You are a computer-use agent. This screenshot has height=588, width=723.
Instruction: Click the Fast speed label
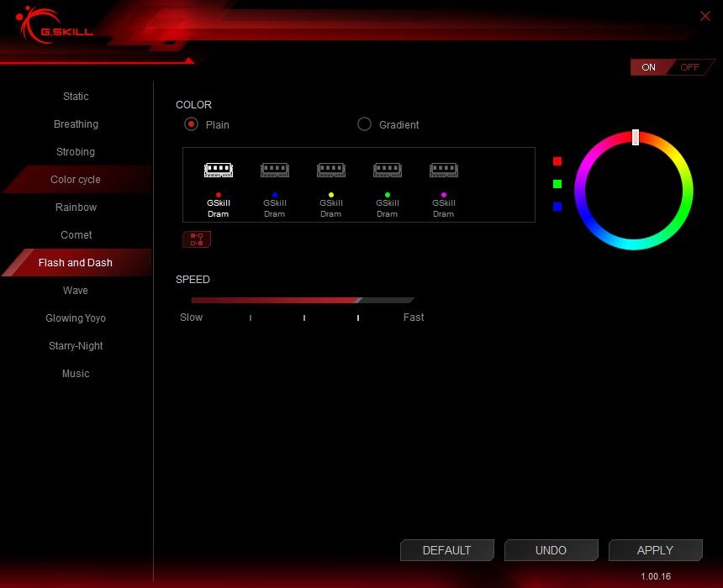(413, 317)
